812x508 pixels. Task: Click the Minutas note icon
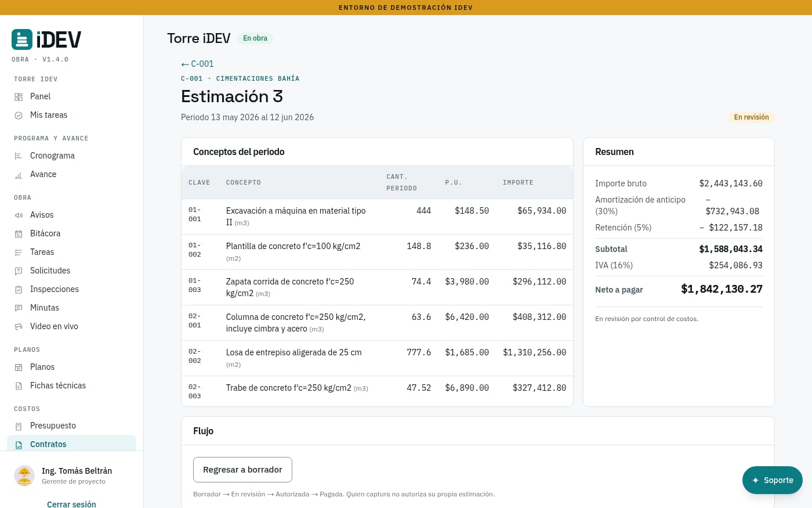[19, 308]
